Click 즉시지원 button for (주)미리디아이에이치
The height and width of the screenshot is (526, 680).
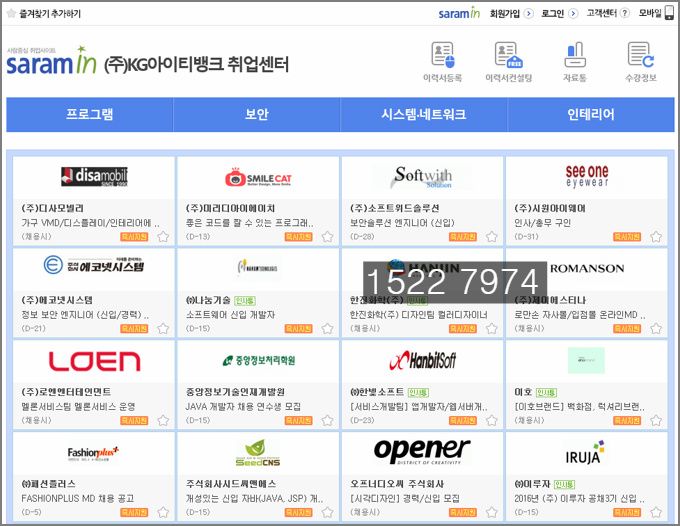298,237
